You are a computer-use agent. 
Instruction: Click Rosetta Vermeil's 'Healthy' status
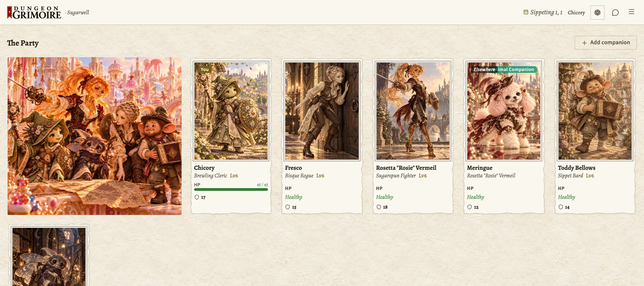385,197
